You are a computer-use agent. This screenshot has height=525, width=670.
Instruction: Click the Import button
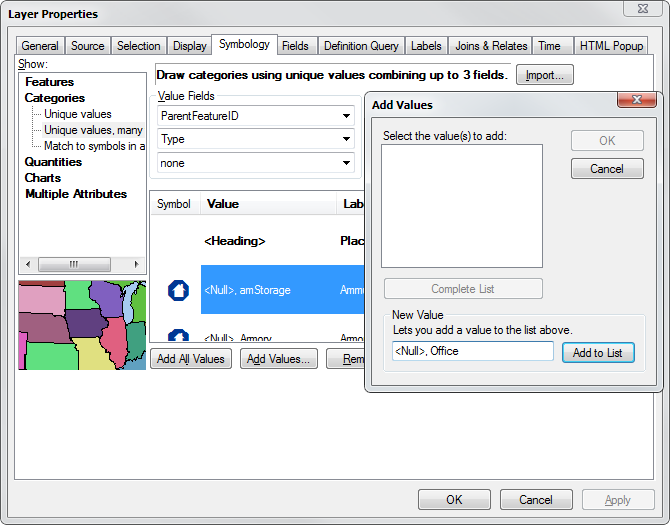point(544,75)
